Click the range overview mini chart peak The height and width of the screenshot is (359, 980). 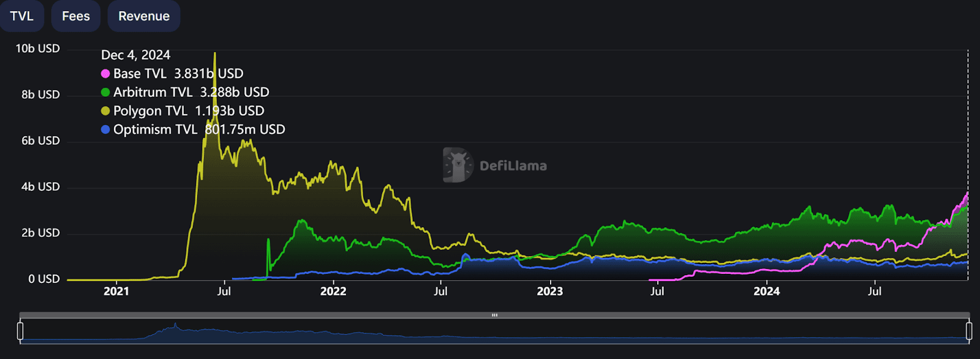175,324
